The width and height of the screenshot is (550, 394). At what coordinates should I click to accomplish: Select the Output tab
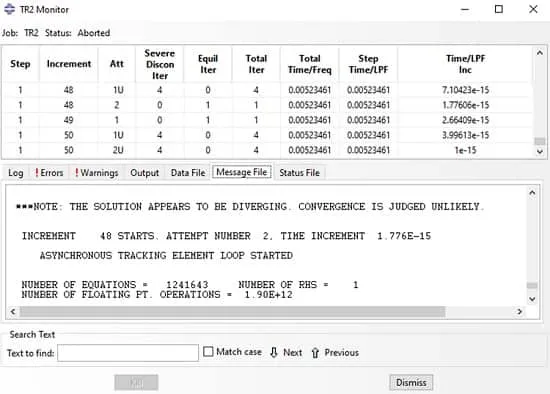tap(144, 173)
